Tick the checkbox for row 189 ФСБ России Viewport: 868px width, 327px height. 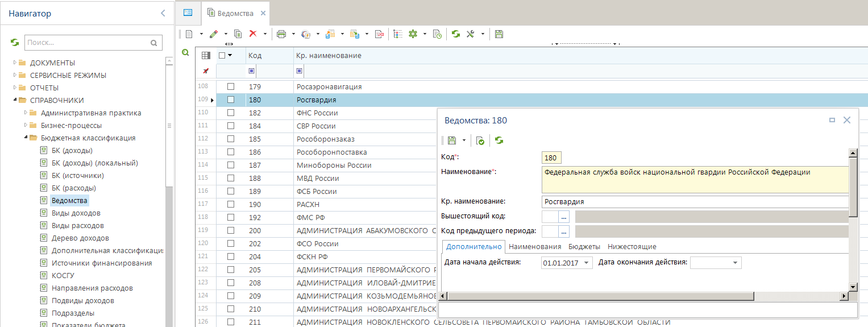(x=231, y=192)
